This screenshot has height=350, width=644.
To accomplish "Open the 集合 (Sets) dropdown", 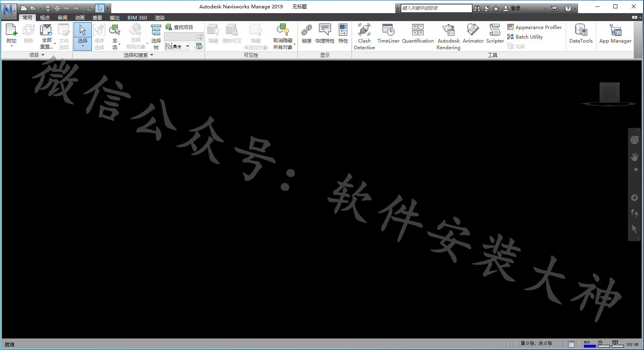I will [177, 46].
